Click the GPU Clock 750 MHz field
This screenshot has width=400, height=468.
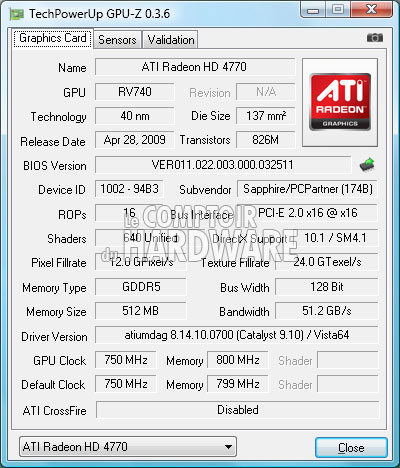click(126, 360)
